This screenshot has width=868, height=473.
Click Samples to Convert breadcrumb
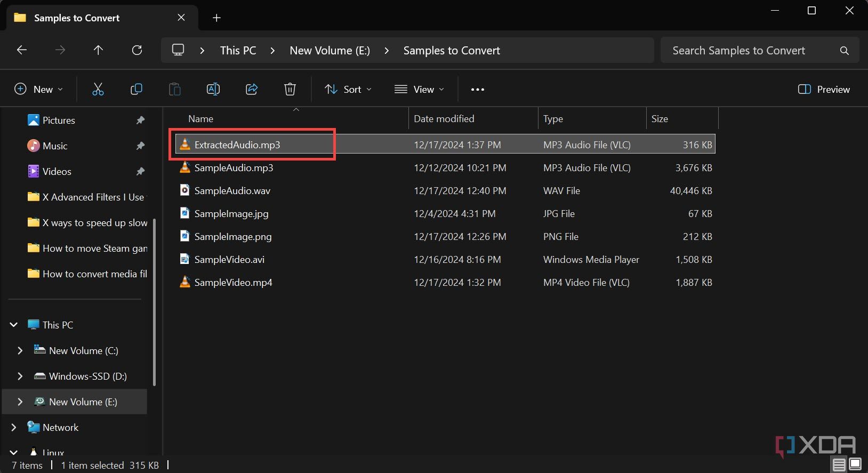[x=452, y=51]
